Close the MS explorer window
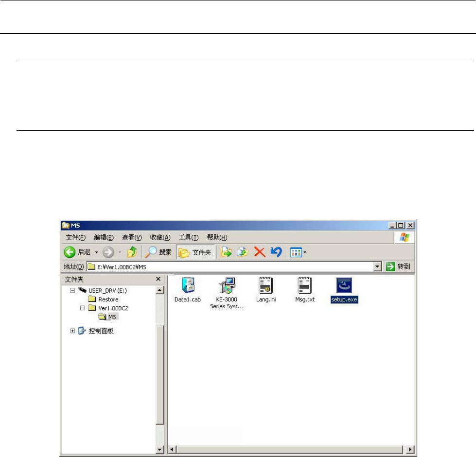This screenshot has height=457, width=476. [410, 226]
